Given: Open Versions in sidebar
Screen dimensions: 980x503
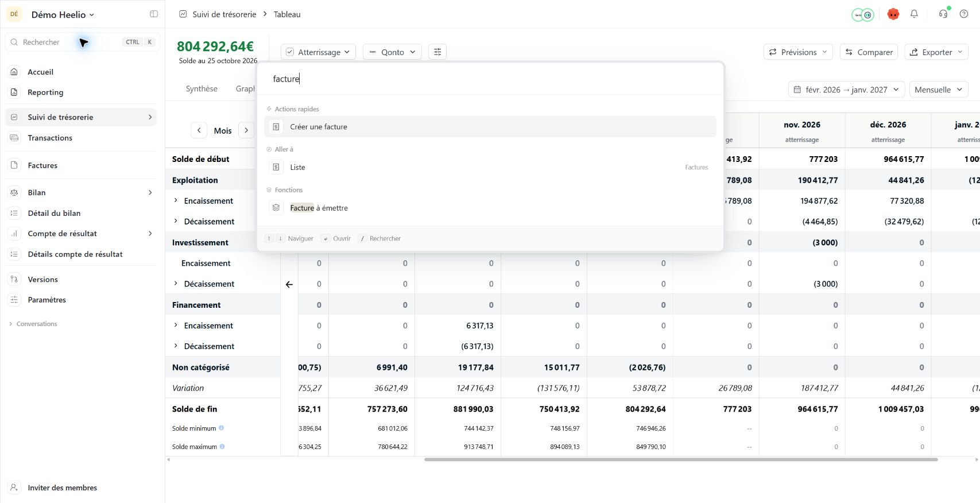Looking at the screenshot, I should [x=80, y=280].
